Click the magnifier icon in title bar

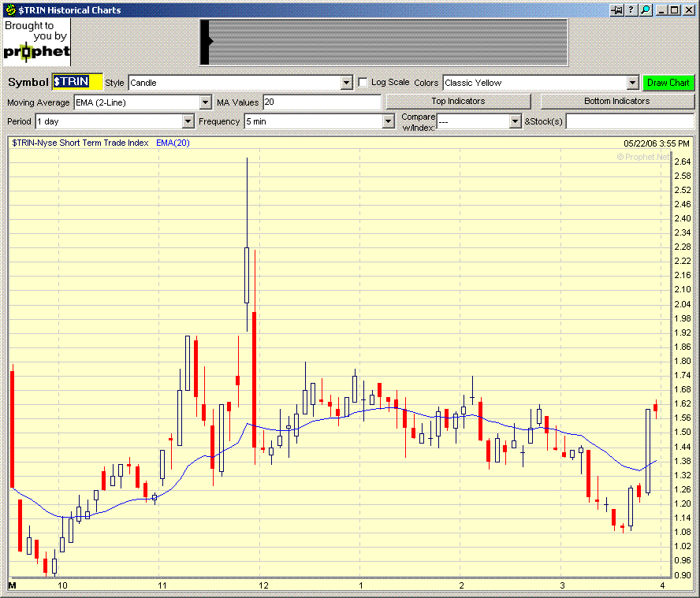tap(646, 9)
